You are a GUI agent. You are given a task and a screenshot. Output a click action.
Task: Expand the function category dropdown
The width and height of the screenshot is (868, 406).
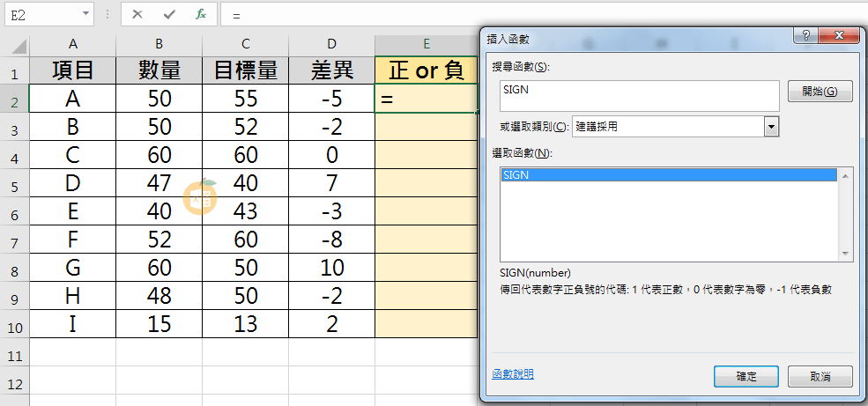[x=772, y=127]
